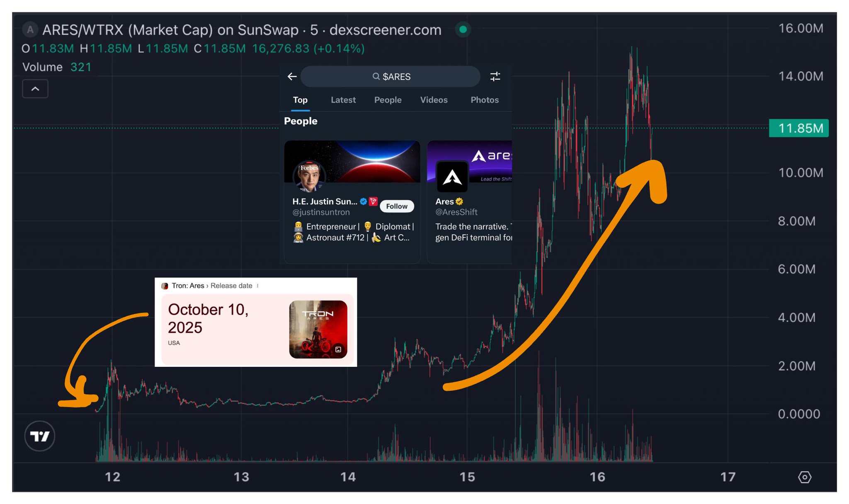This screenshot has width=849, height=504.
Task: Click the AresShift logo avatar
Action: [452, 177]
